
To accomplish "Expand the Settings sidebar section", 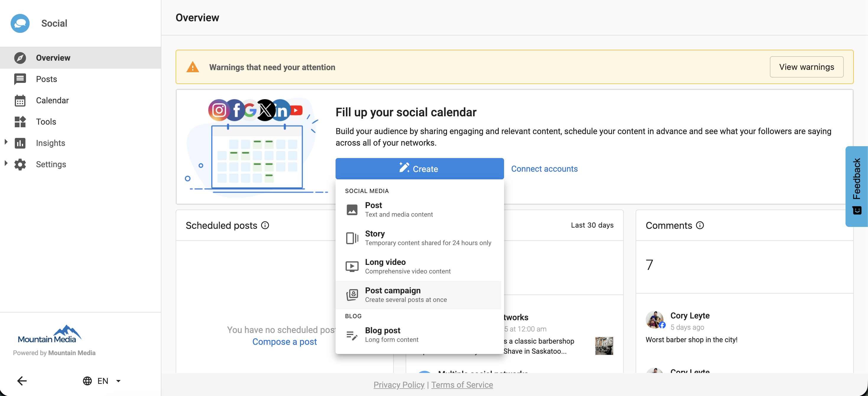I will click(x=6, y=163).
